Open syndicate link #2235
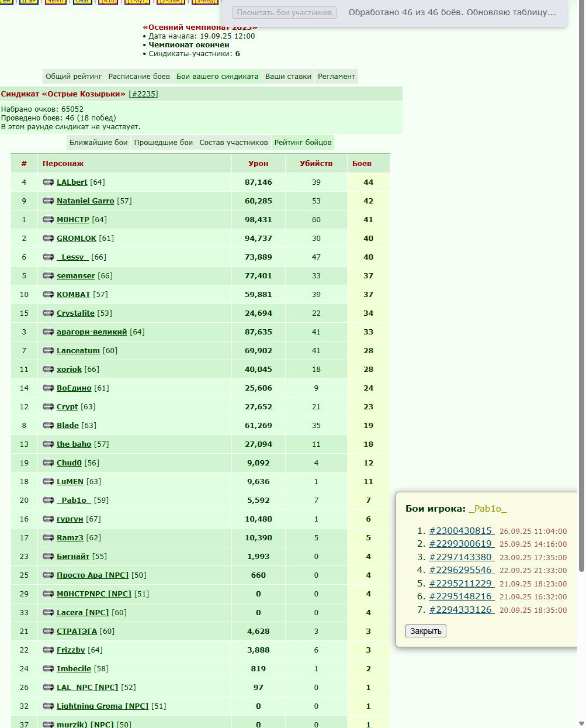 [143, 94]
